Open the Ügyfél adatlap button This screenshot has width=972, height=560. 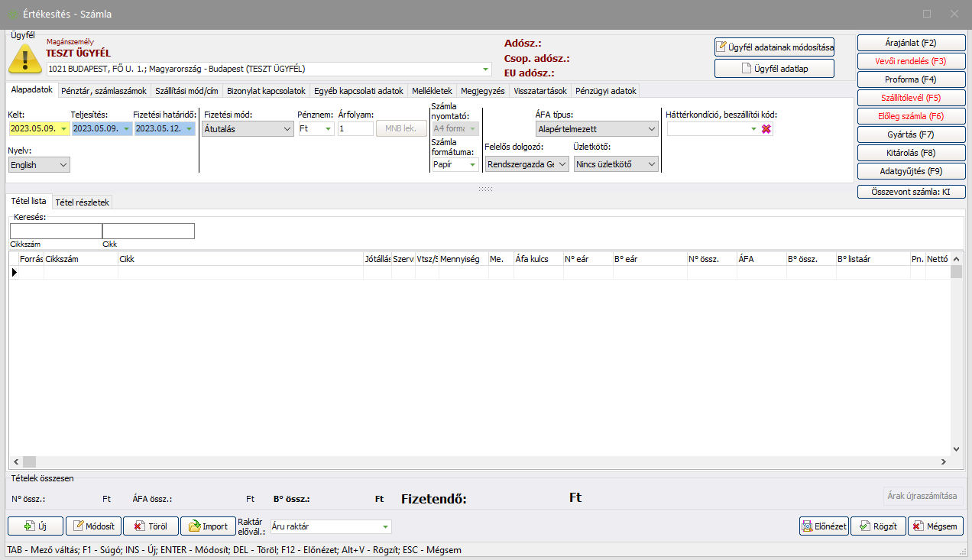(774, 69)
